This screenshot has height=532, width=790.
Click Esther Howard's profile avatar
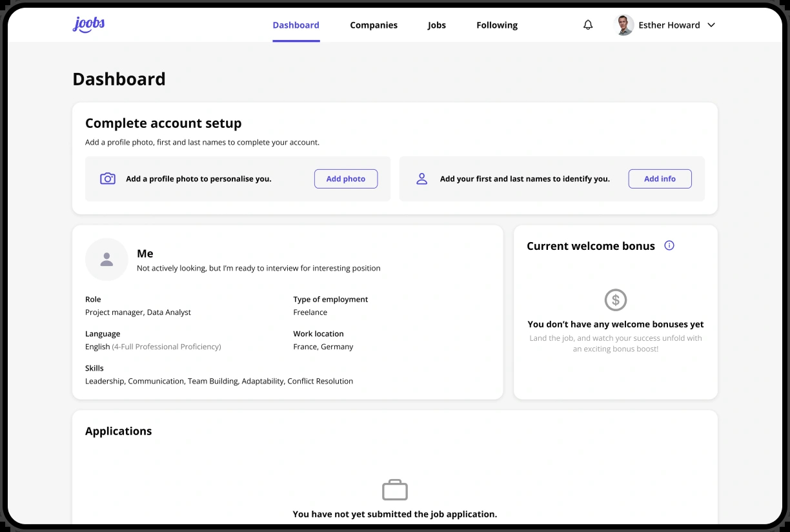coord(623,25)
